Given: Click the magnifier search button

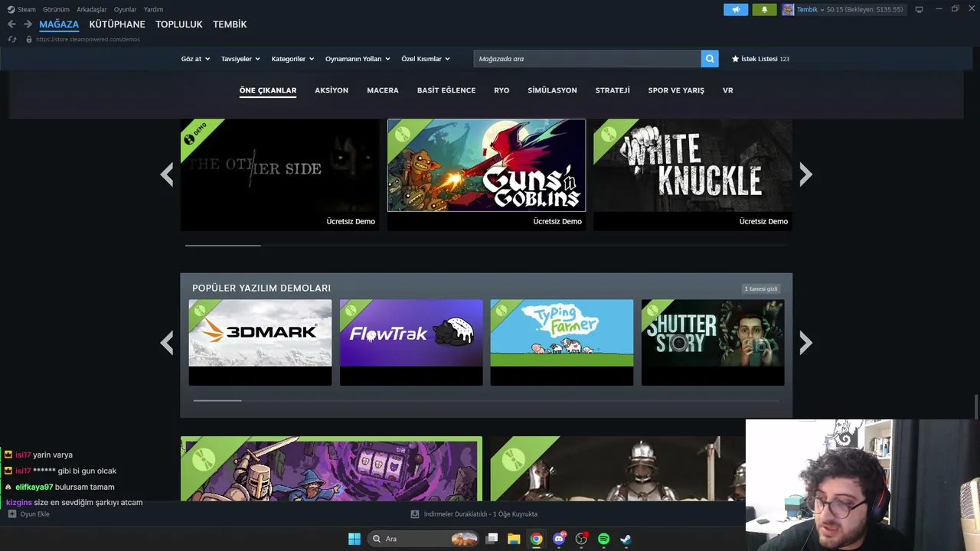Looking at the screenshot, I should pyautogui.click(x=710, y=59).
